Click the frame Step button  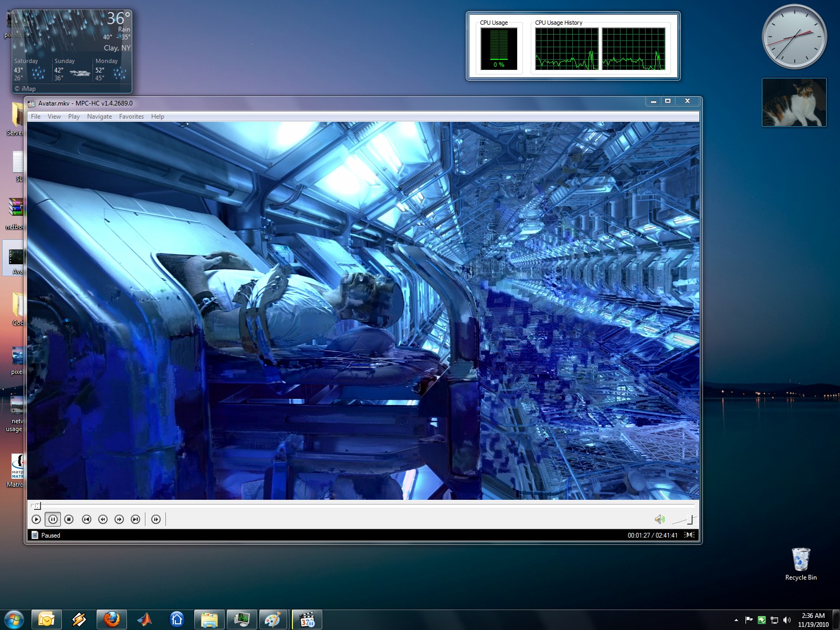coord(156,519)
